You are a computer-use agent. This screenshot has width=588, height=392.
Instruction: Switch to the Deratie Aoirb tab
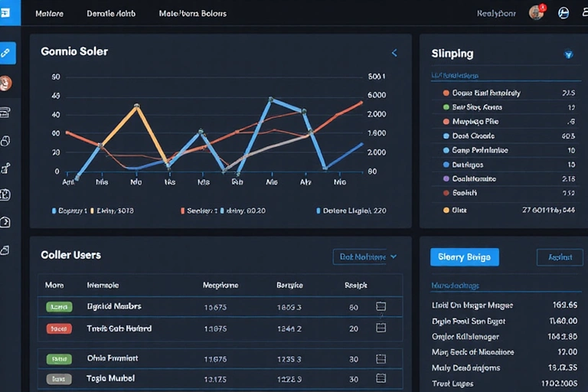(111, 14)
